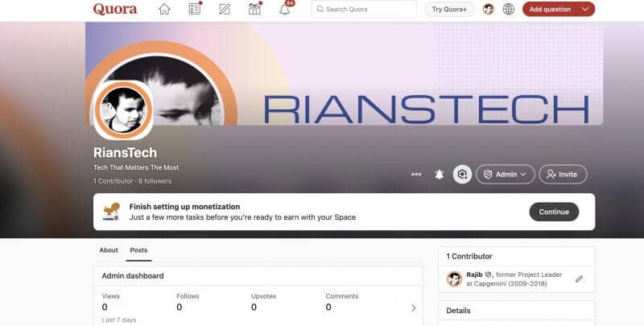Open the Space settings hexagon icon
Image resolution: width=644 pixels, height=326 pixels.
tap(462, 175)
